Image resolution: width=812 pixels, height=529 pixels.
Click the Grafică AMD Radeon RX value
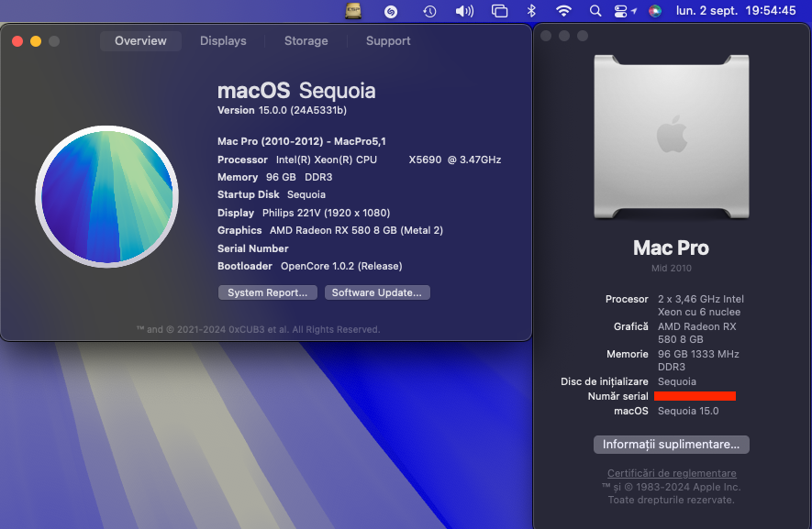[696, 333]
